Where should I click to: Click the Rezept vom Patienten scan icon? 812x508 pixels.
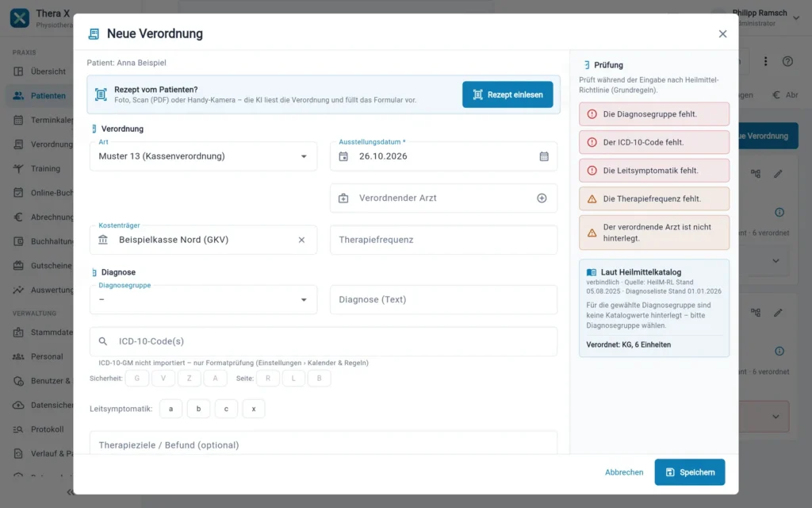[101, 94]
